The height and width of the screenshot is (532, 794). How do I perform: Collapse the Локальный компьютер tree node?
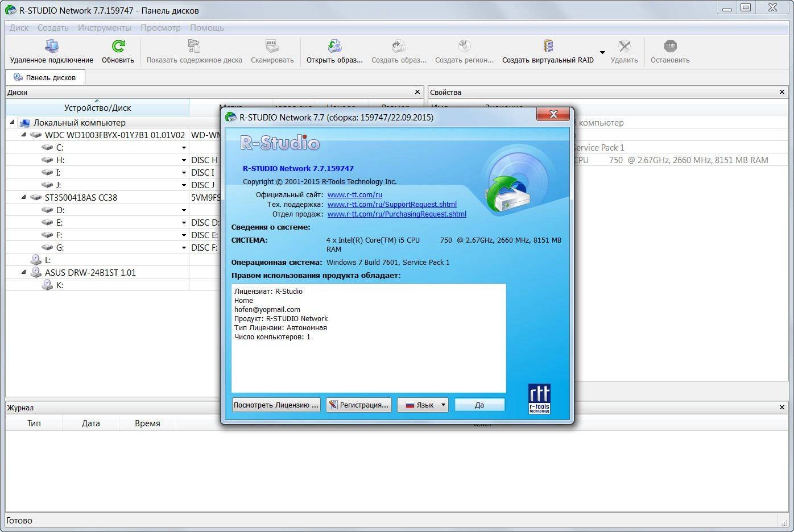pos(12,122)
